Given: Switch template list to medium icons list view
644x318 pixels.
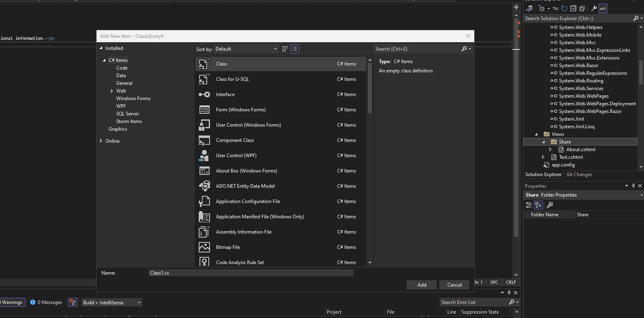Looking at the screenshot, I should [x=295, y=49].
